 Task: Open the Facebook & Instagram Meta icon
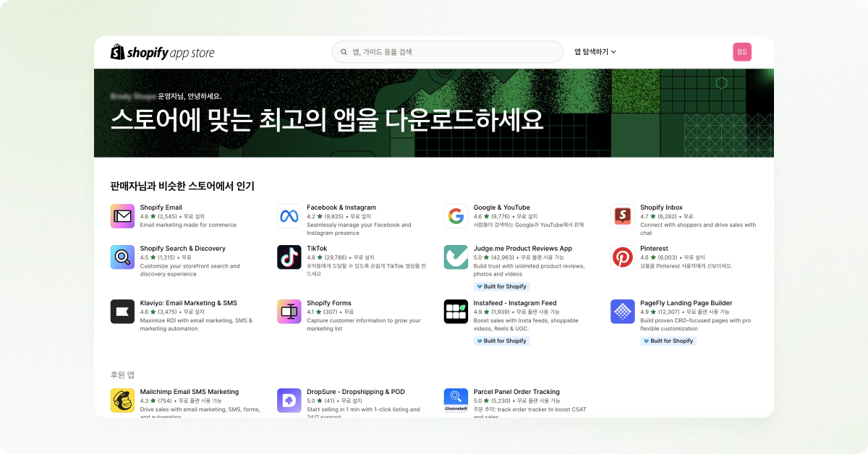click(289, 216)
